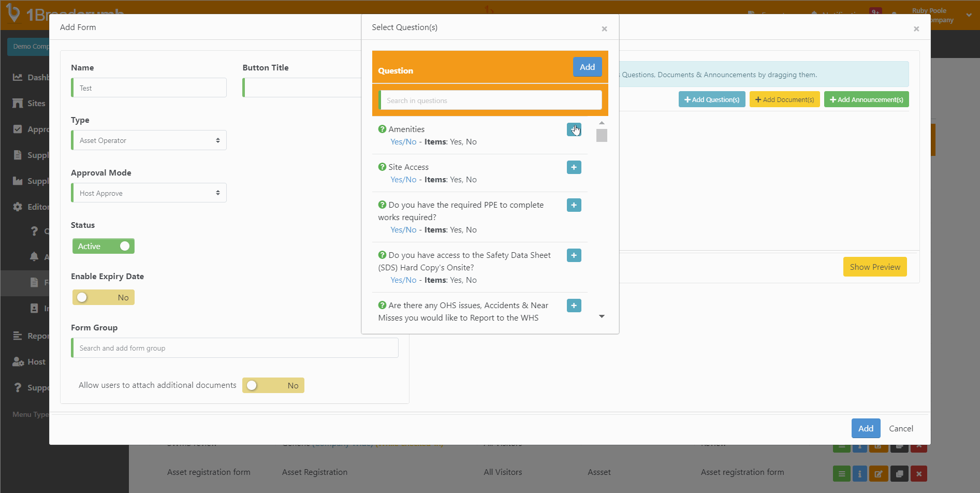Open details with the blue info icon
The width and height of the screenshot is (980, 493).
(859, 473)
